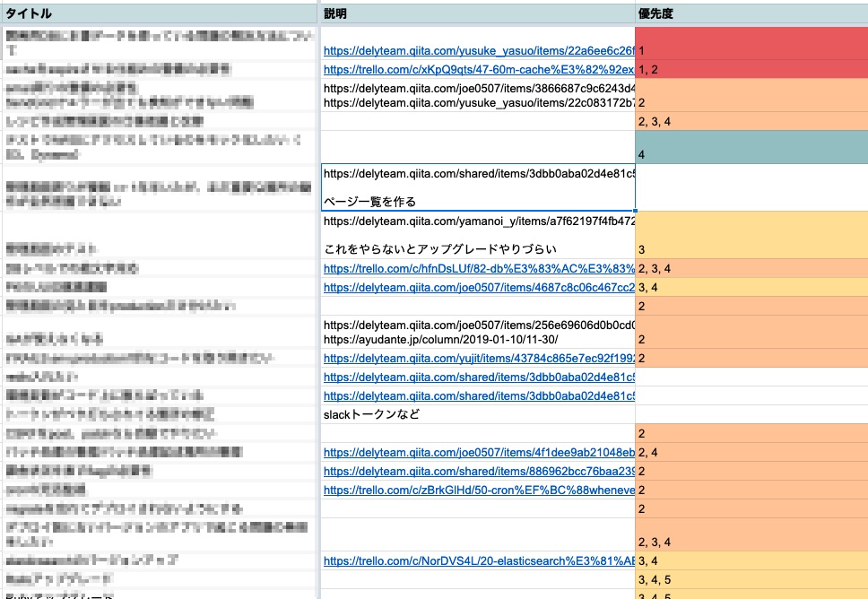868x599 pixels.
Task: Select the slackトークンなど description cell
Action: click(478, 414)
